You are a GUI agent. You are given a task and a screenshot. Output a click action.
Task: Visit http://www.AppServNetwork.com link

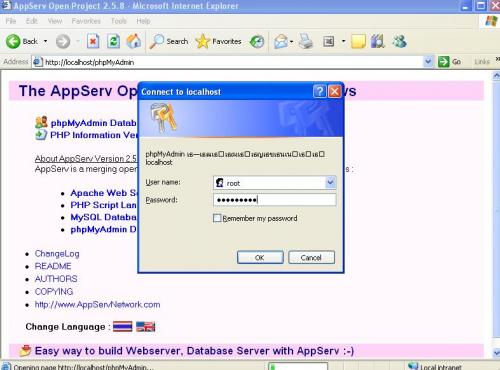(97, 304)
